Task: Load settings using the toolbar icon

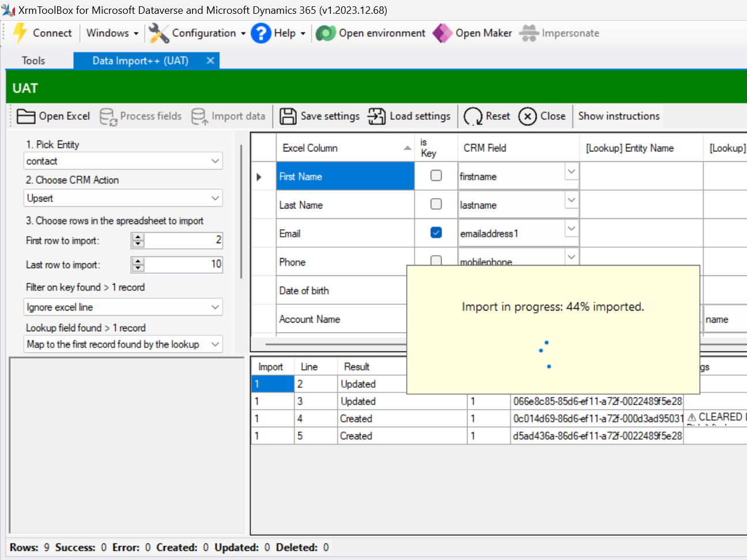Action: pyautogui.click(x=376, y=116)
